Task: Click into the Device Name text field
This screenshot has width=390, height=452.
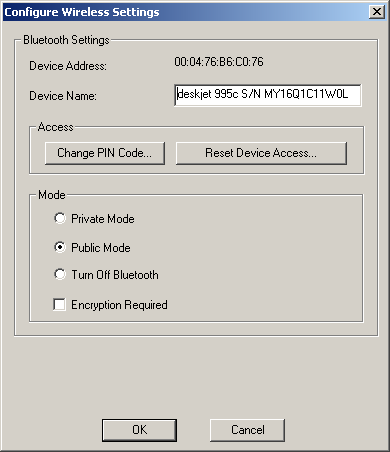Action: 268,95
